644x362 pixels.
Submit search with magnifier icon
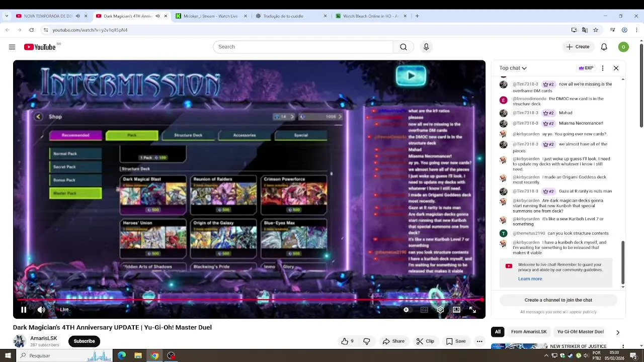[404, 47]
